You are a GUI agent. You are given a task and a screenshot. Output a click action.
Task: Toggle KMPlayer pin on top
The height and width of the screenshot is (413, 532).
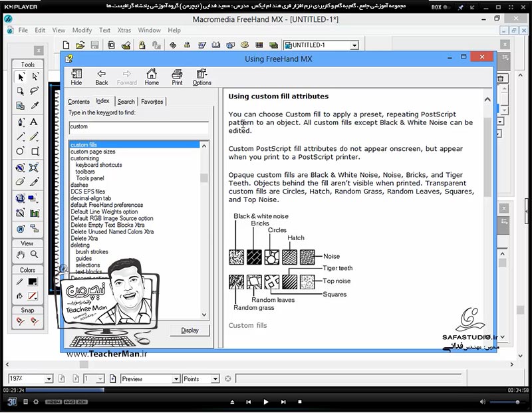[460, 7]
